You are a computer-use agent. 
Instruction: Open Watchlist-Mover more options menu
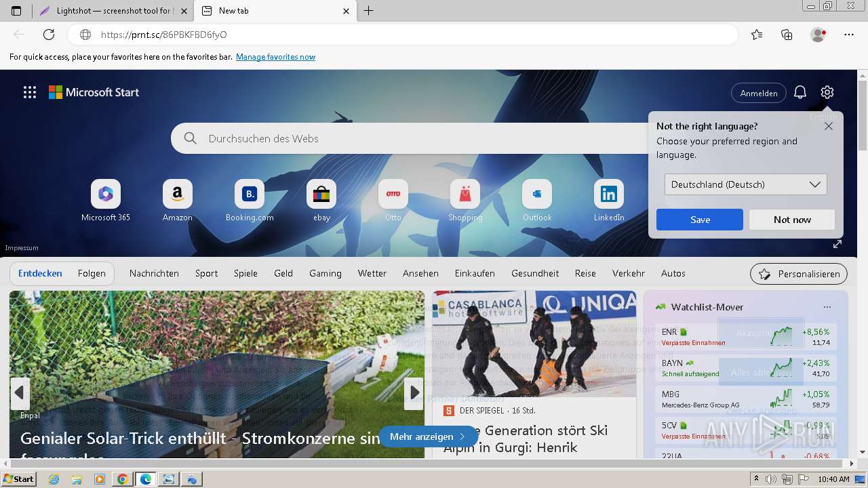point(827,307)
